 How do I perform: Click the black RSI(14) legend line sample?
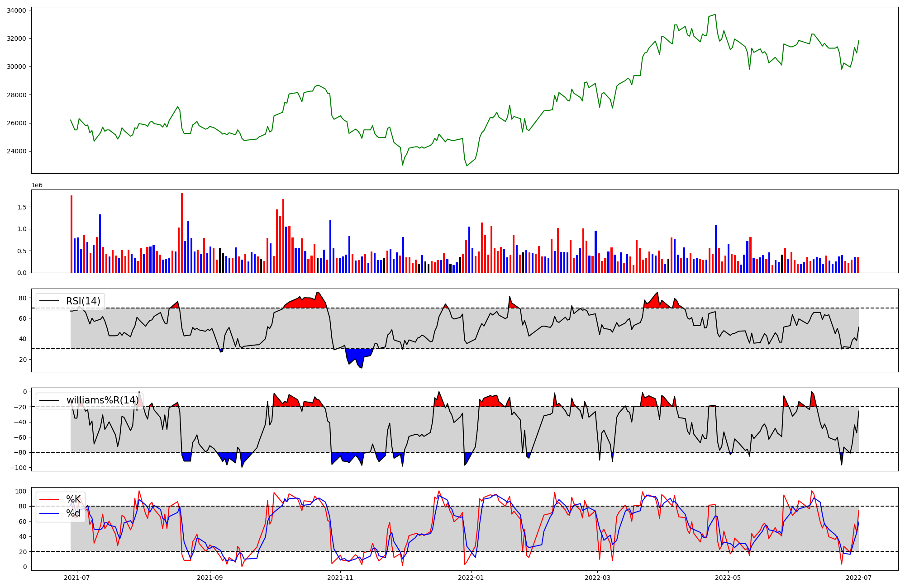pos(50,301)
